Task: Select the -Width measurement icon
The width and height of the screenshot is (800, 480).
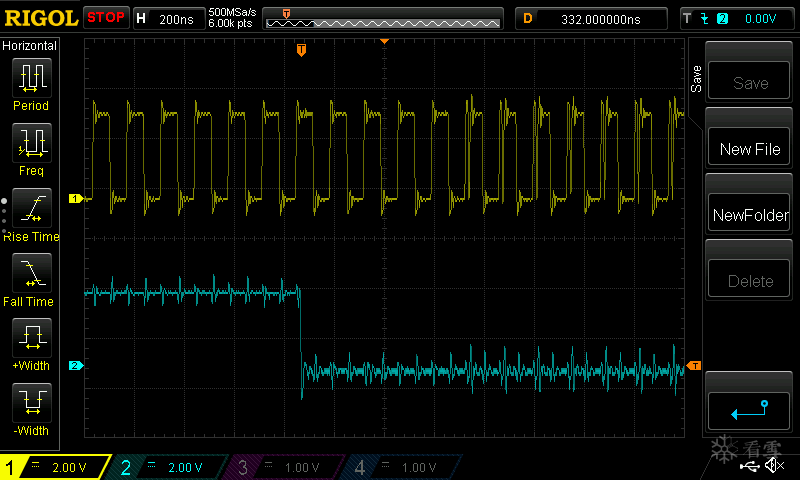Action: coord(32,402)
